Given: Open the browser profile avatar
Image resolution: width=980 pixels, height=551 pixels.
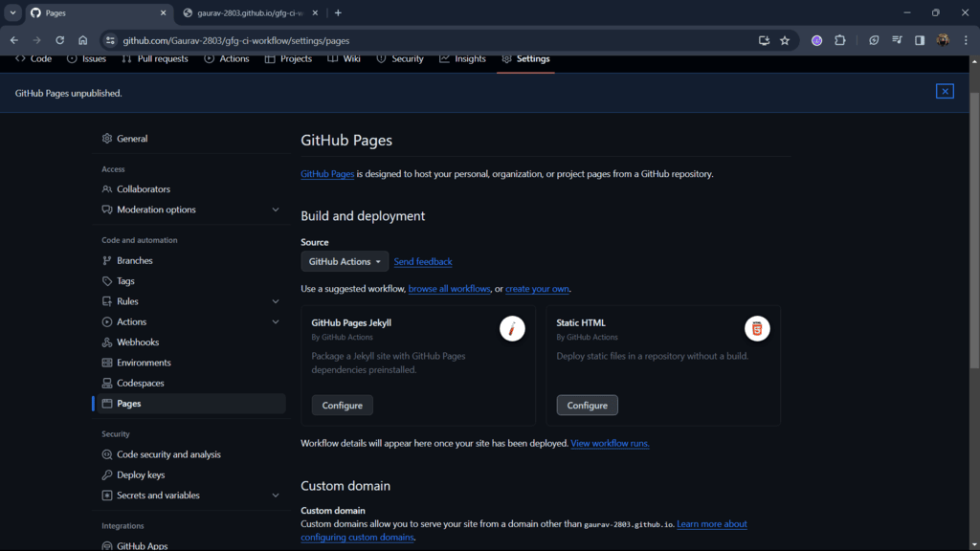Looking at the screenshot, I should tap(943, 40).
